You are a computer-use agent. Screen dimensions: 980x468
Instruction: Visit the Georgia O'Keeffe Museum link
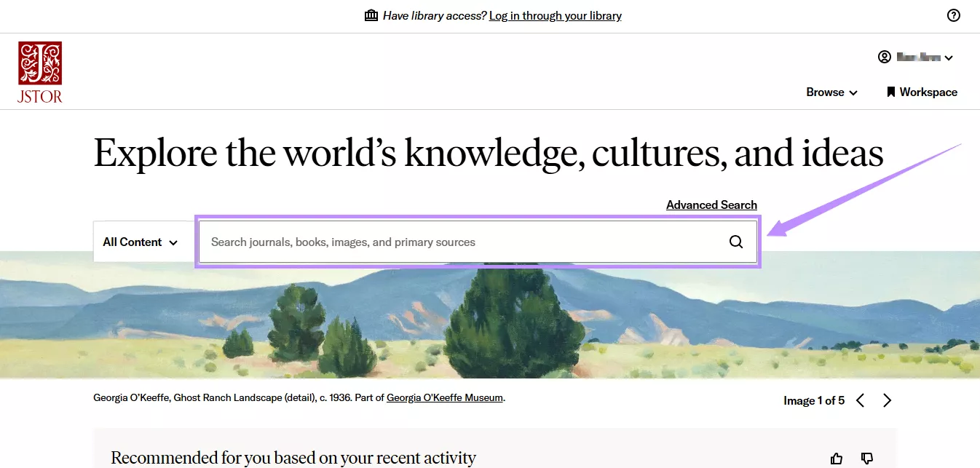(445, 397)
